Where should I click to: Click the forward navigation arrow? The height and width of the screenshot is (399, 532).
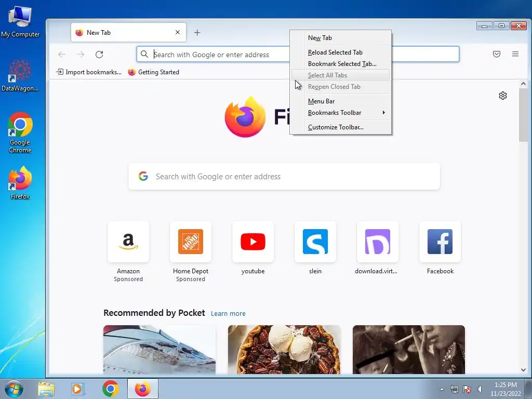click(81, 54)
